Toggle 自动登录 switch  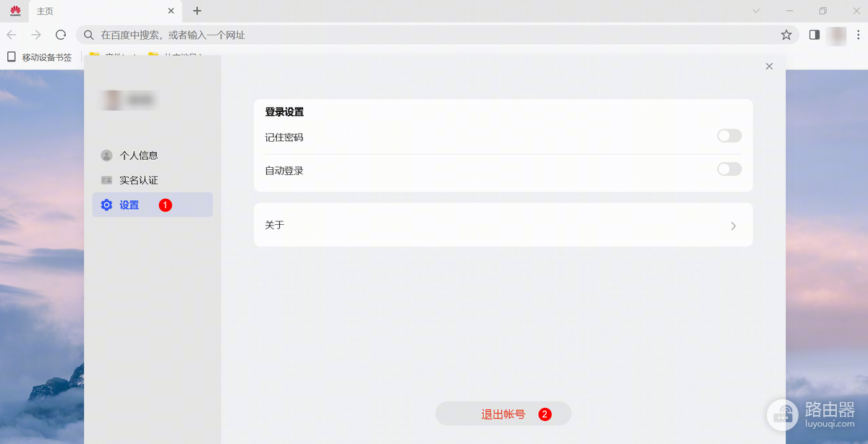tap(729, 169)
